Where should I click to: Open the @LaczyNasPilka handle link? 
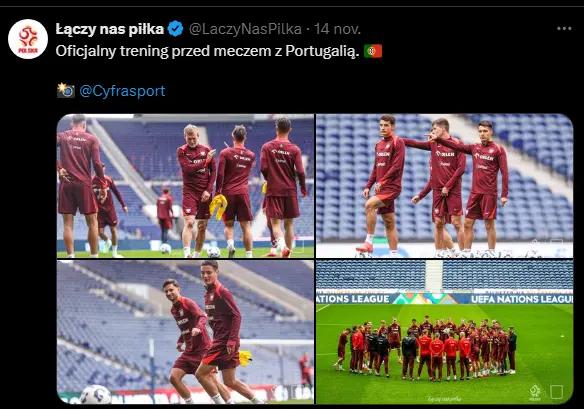pyautogui.click(x=245, y=29)
